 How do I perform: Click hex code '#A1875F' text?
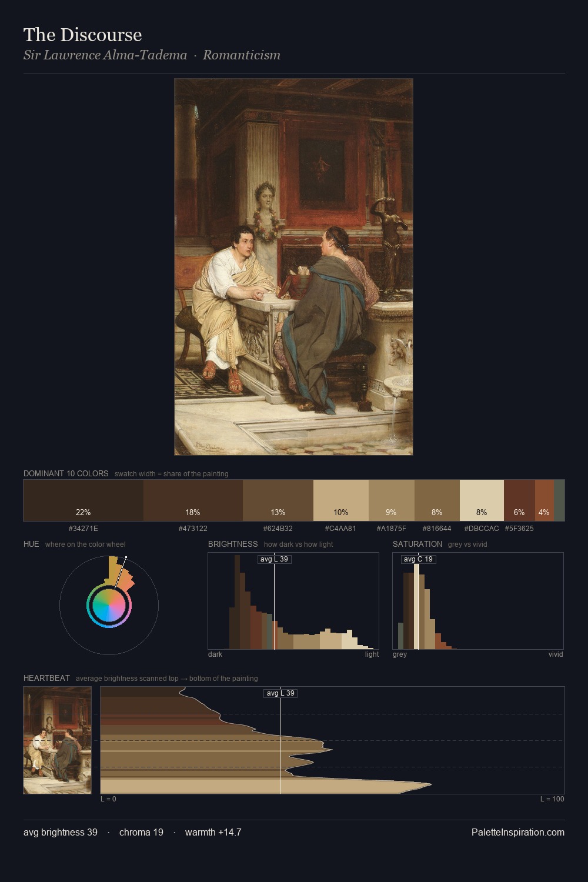pyautogui.click(x=392, y=529)
